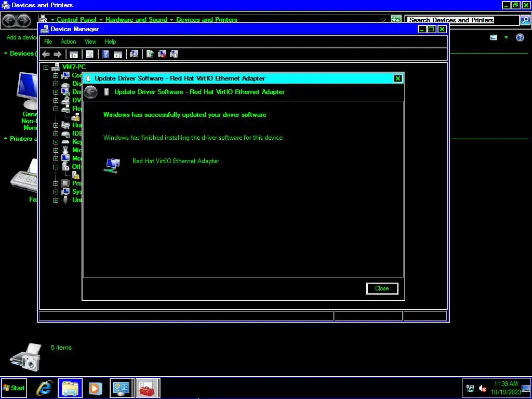Click the Forward arrow in Device Manager toolbar
This screenshot has height=399, width=532.
pyautogui.click(x=58, y=54)
